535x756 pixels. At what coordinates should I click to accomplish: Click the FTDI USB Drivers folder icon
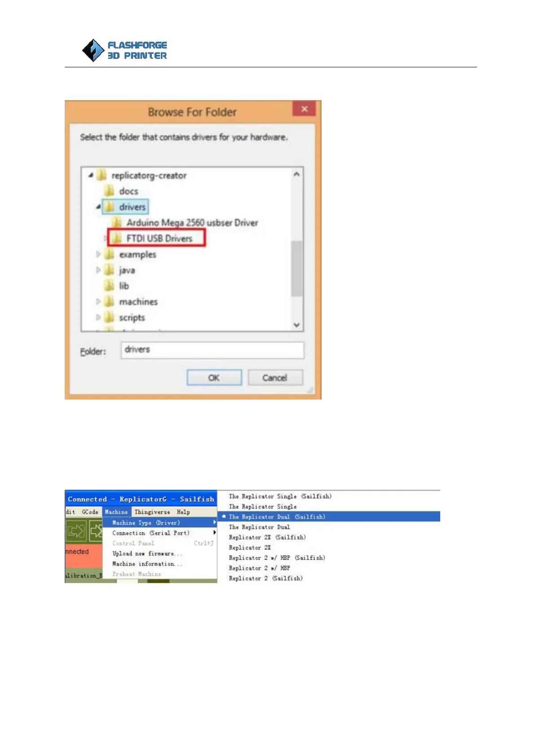[117, 238]
